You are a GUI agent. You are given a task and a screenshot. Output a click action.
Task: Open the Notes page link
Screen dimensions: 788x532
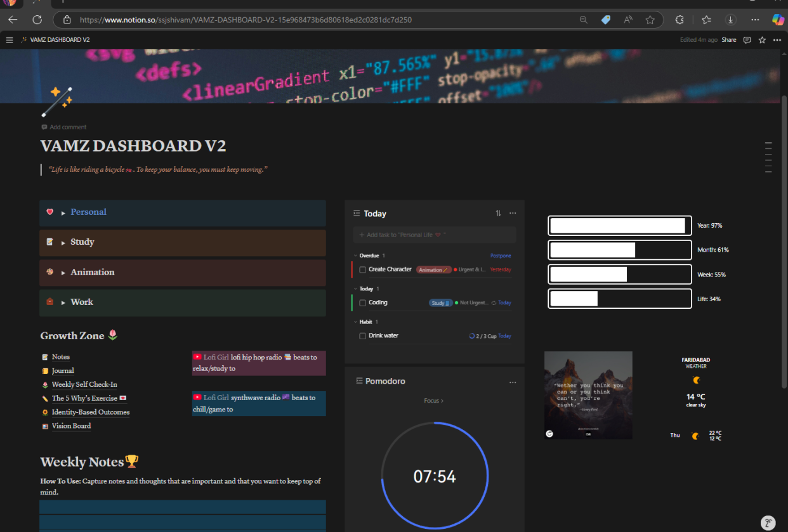61,357
